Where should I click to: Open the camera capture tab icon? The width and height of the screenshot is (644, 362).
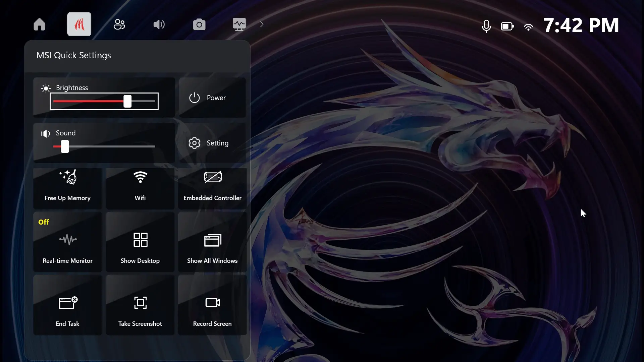(x=199, y=24)
